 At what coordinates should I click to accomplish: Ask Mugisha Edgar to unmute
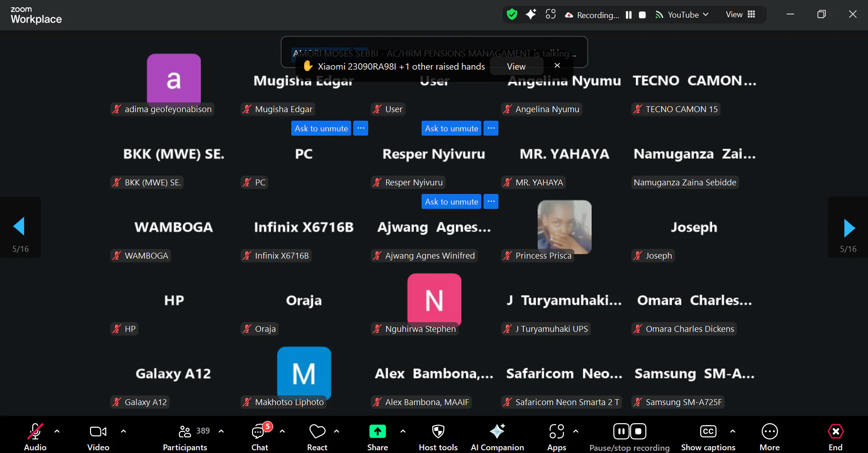coord(321,128)
